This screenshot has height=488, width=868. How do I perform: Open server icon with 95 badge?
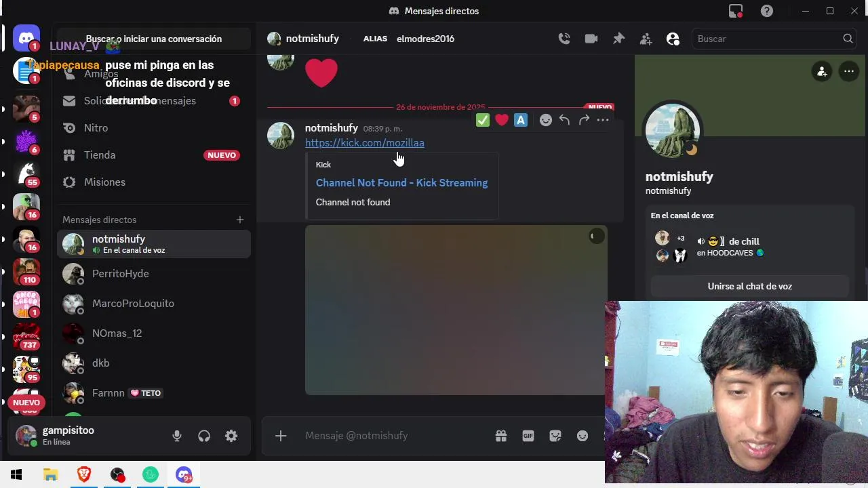tap(26, 369)
